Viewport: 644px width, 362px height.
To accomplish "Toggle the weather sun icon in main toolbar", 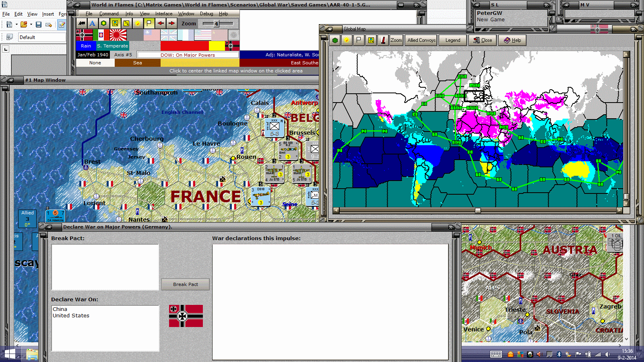I will pyautogui.click(x=138, y=23).
